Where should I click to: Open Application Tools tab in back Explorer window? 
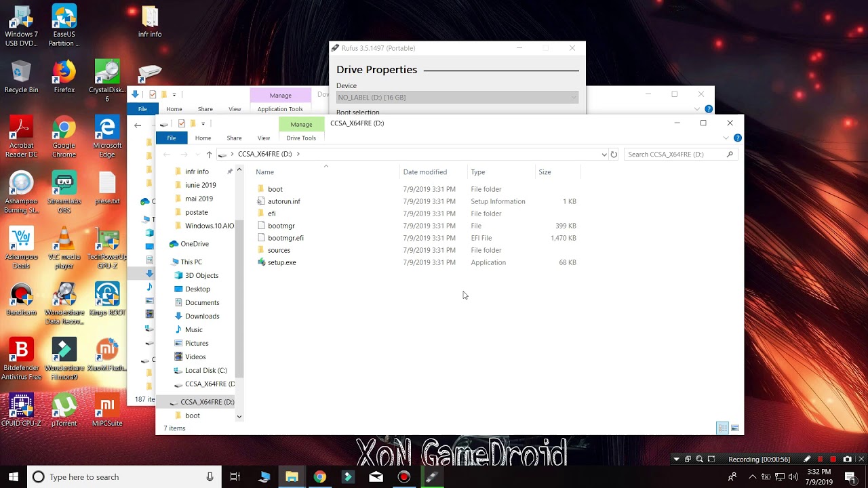280,109
